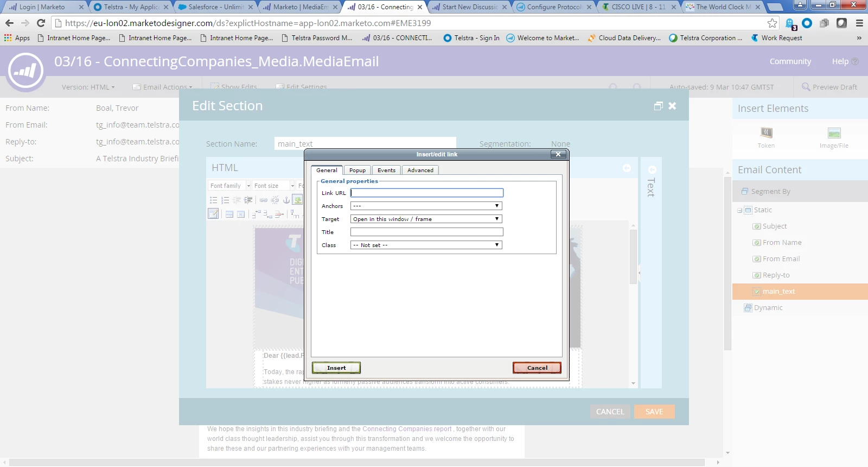
Task: Toggle From Name check in Email Content tree
Action: click(x=757, y=243)
